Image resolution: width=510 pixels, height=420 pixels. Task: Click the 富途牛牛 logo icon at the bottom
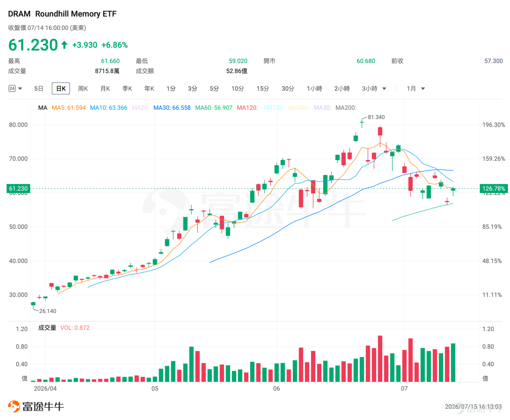pos(14,406)
